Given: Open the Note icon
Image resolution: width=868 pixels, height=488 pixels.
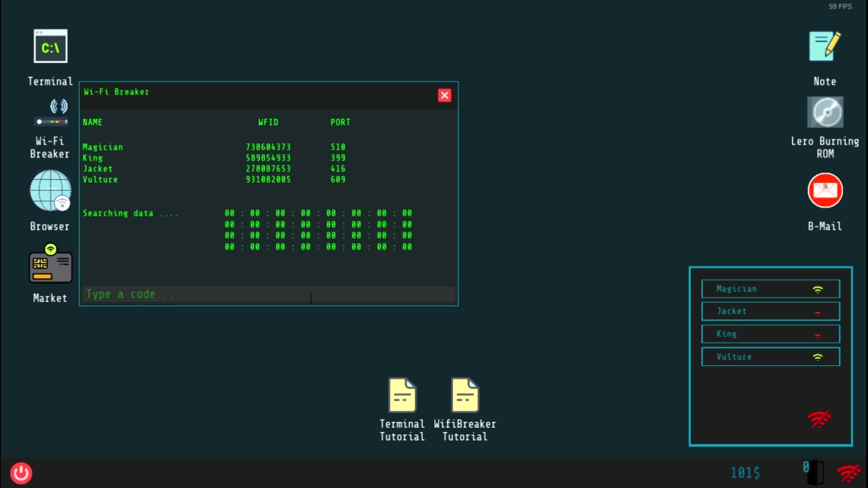Looking at the screenshot, I should point(825,47).
